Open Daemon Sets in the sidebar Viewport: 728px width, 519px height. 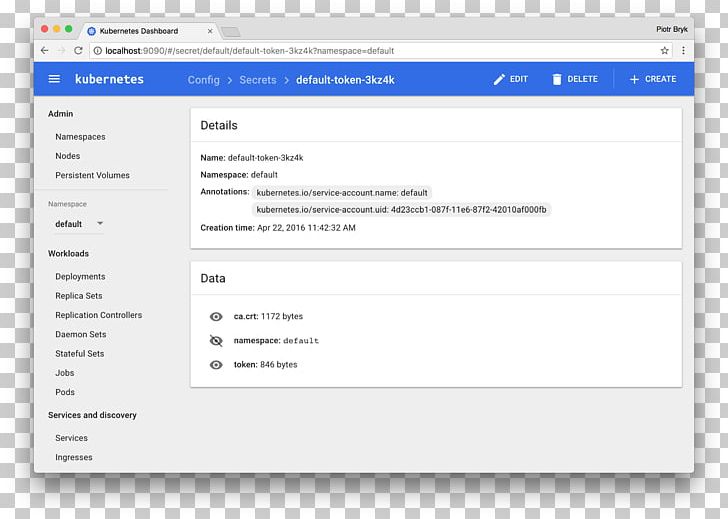pyautogui.click(x=81, y=334)
